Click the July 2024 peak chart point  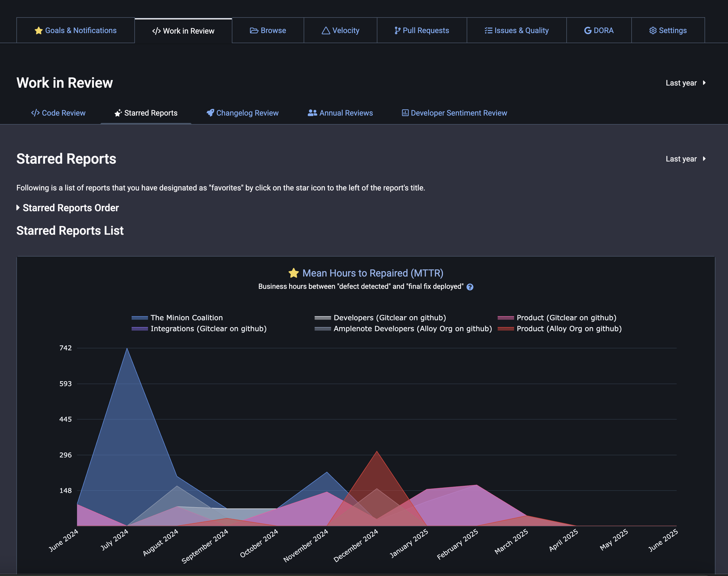(x=127, y=348)
